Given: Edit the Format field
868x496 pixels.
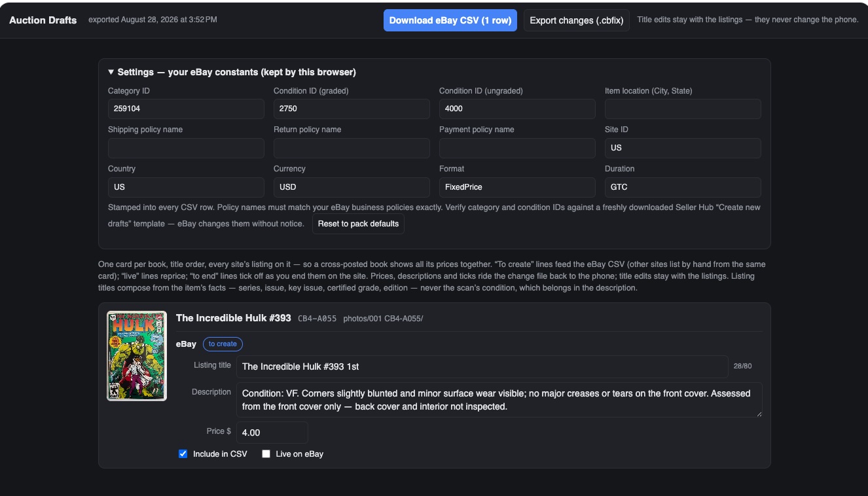Looking at the screenshot, I should pyautogui.click(x=517, y=187).
